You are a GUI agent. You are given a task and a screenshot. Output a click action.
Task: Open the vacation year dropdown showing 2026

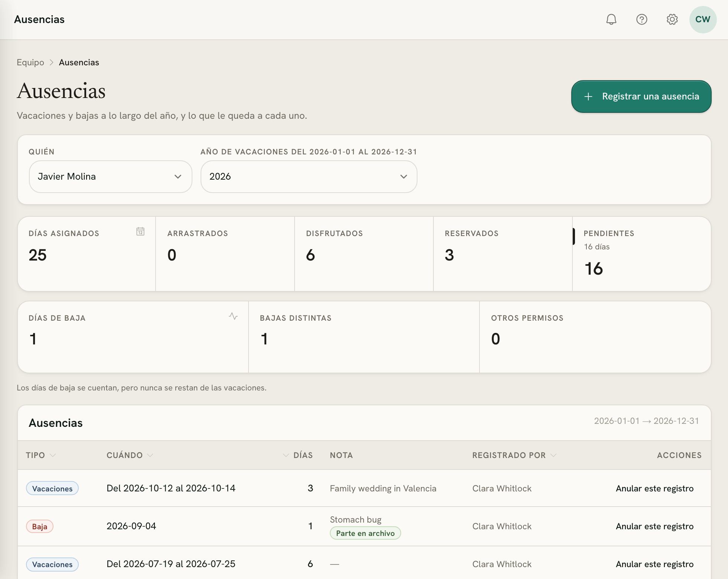pyautogui.click(x=309, y=177)
